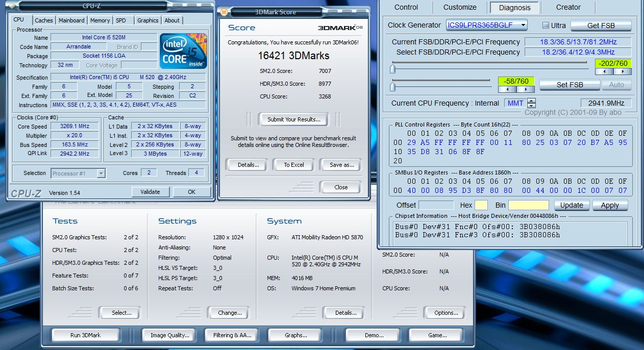Click left arrow under the -58/760 value
Image resolution: width=644 pixels, height=350 pixels.
click(506, 89)
